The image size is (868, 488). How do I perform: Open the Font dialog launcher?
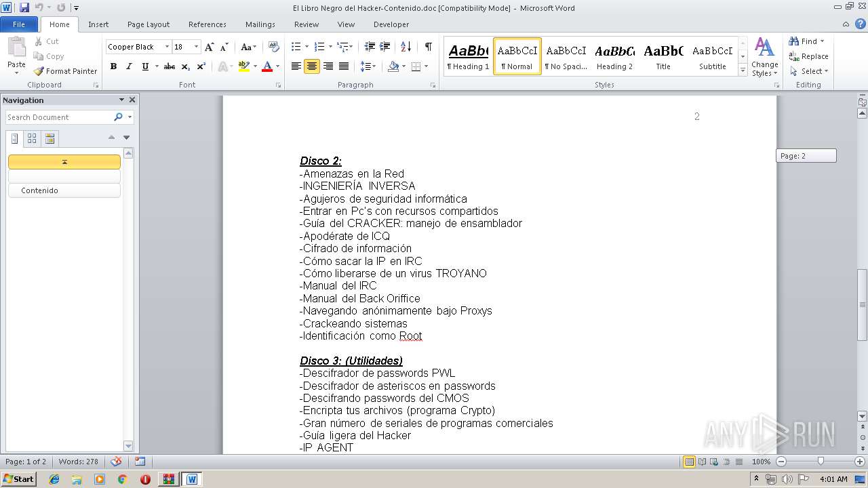pos(279,85)
